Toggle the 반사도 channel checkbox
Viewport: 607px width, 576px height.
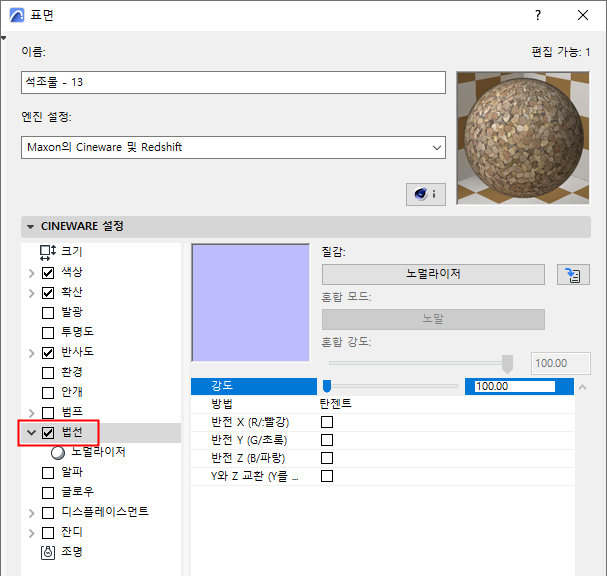(x=48, y=353)
